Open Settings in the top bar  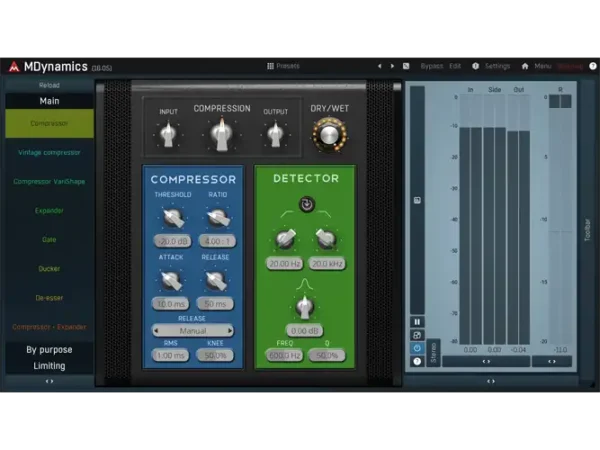[x=497, y=66]
